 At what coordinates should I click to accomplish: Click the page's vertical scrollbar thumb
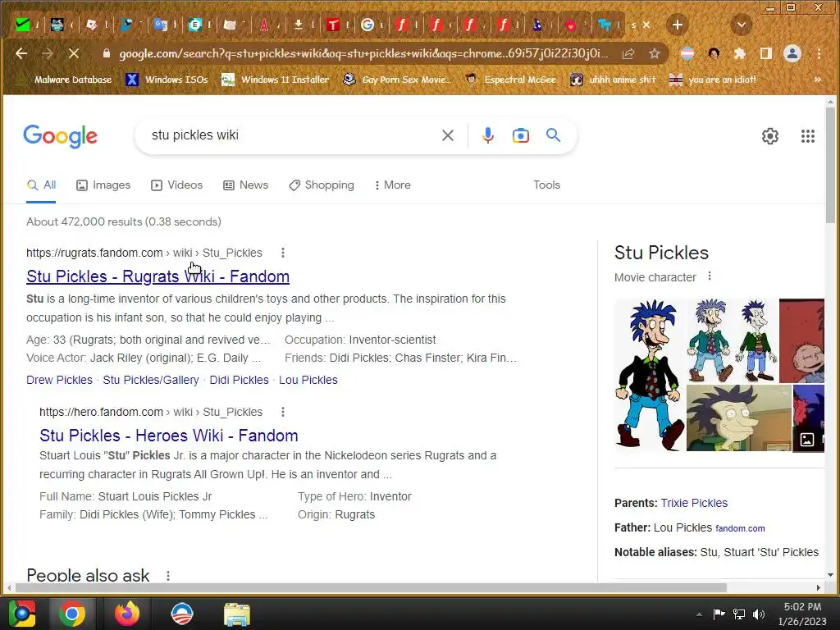click(x=830, y=165)
